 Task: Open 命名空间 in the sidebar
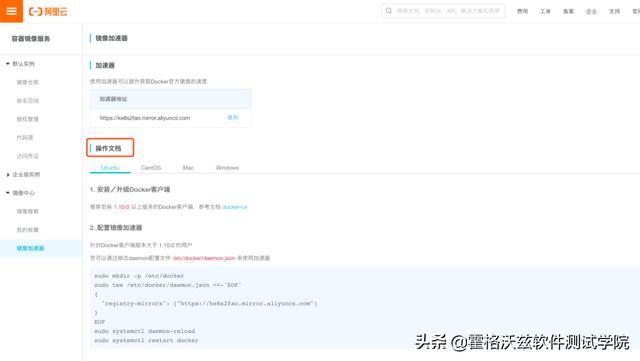(x=27, y=100)
